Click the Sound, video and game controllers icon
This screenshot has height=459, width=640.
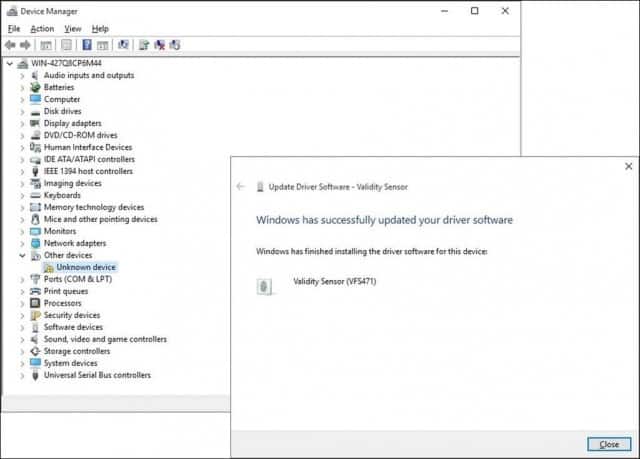coord(35,339)
